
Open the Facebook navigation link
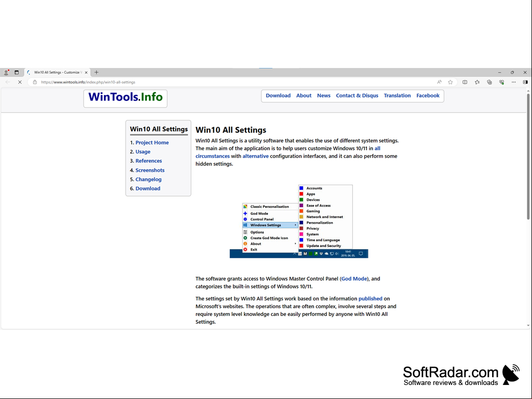[x=428, y=95]
